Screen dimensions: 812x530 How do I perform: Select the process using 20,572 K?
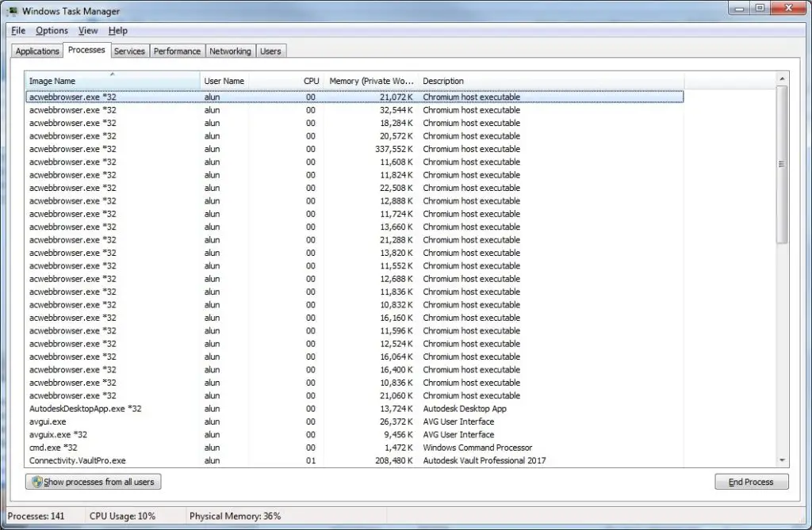tap(354, 136)
